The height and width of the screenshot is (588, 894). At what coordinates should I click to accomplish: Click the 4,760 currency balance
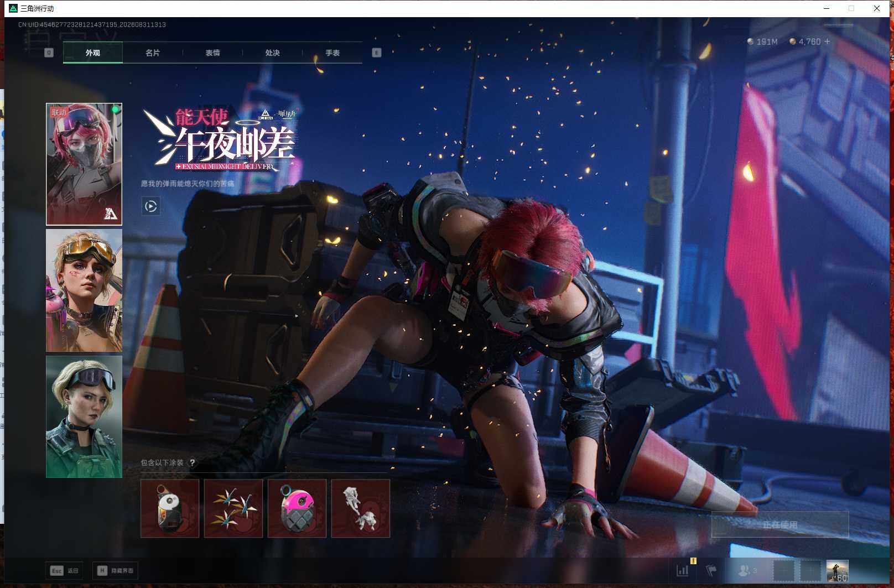pos(805,41)
